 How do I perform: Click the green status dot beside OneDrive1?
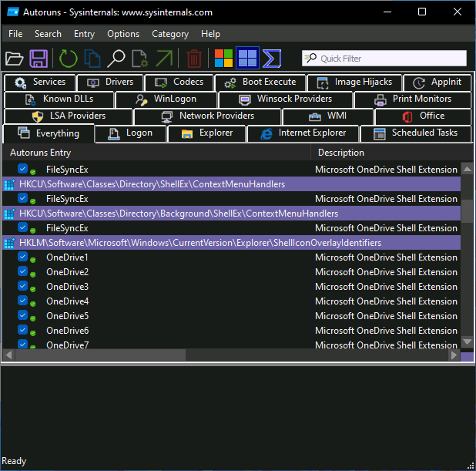coord(33,260)
